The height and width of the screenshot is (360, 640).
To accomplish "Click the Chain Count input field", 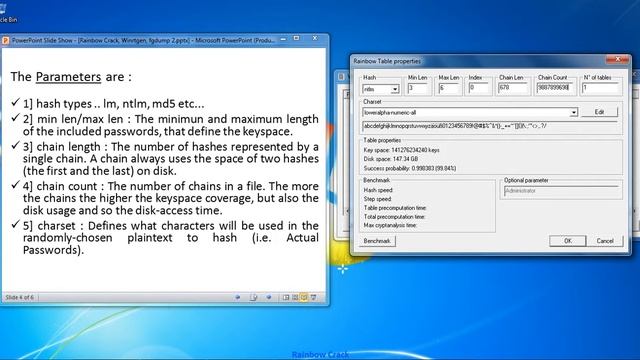I will pyautogui.click(x=555, y=88).
